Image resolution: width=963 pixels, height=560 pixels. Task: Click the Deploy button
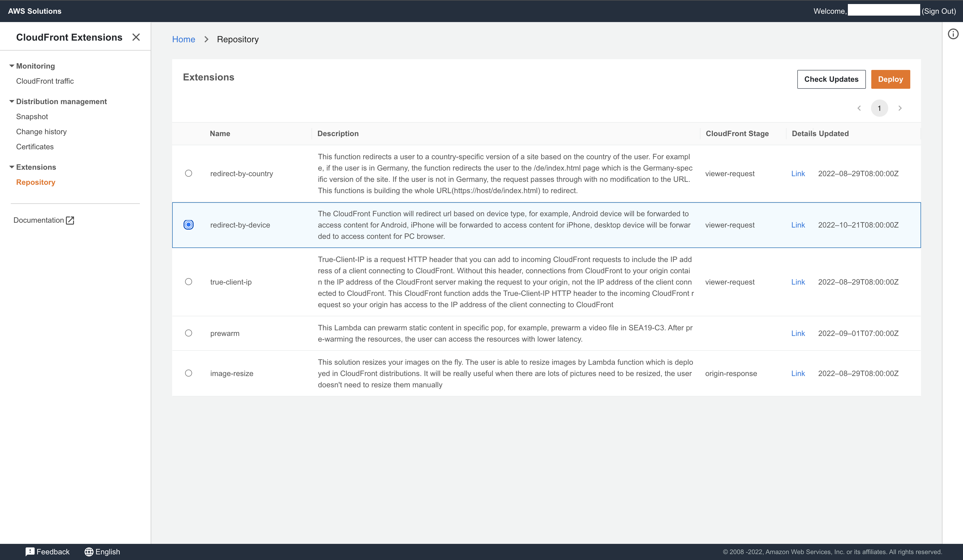click(x=890, y=79)
